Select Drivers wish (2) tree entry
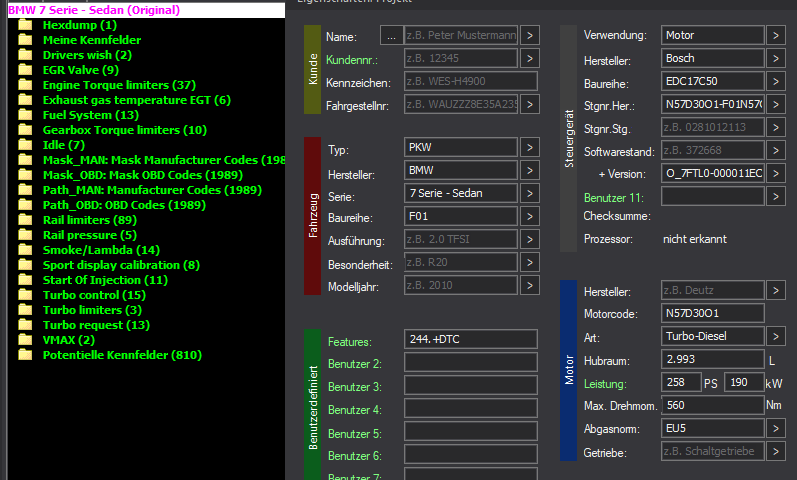This screenshot has width=797, height=480. pos(87,55)
